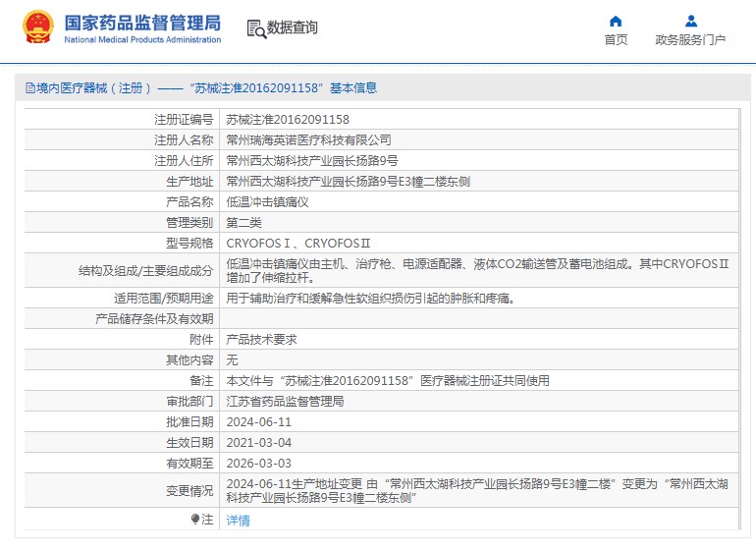
Task: Select the structure composition description text
Action: point(477,271)
